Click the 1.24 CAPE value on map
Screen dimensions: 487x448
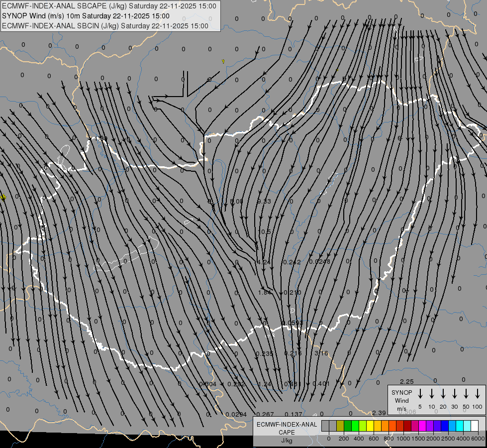click(265, 384)
